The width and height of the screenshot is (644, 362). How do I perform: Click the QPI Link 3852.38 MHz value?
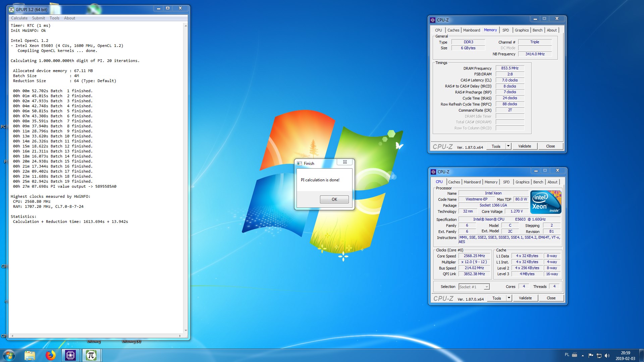point(474,274)
